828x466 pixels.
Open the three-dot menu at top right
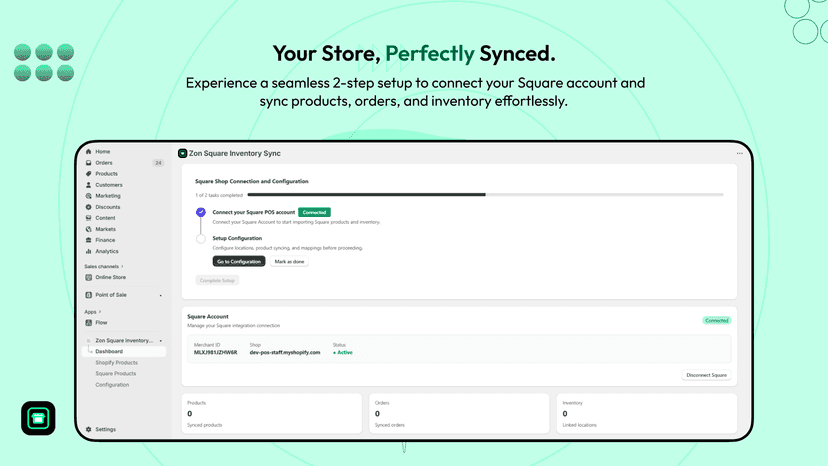click(739, 153)
